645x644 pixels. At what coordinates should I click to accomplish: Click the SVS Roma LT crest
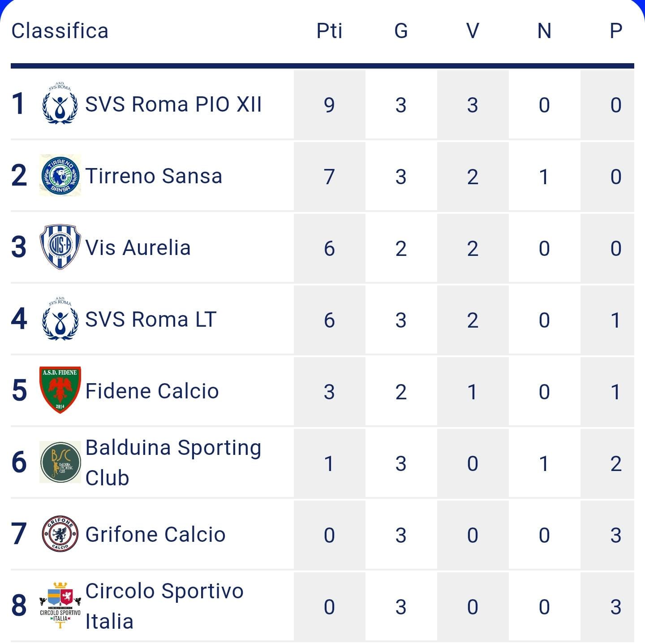coord(60,319)
